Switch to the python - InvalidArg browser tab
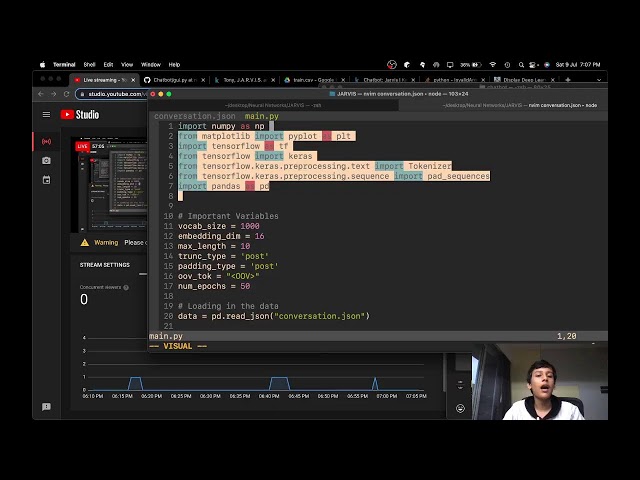This screenshot has height=480, width=640. click(454, 80)
